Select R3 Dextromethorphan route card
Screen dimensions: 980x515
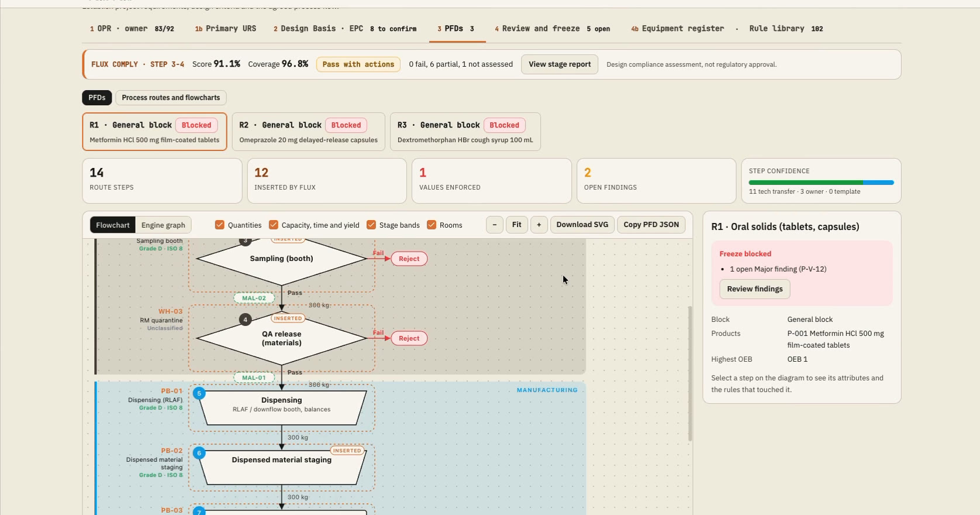[x=465, y=132]
